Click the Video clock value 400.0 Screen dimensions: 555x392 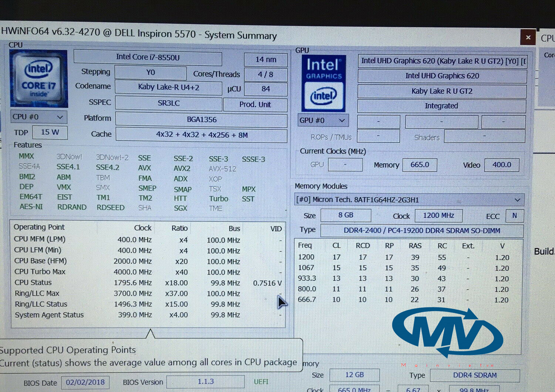tap(501, 165)
